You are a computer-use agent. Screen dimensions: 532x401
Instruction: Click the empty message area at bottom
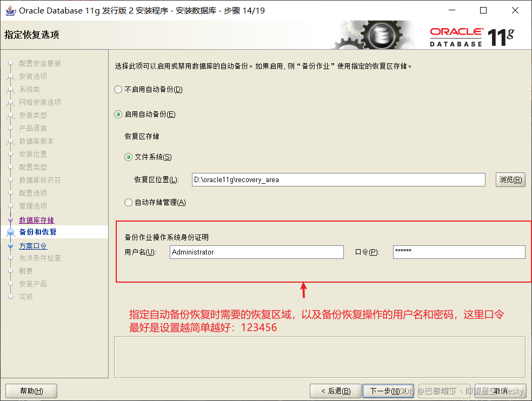(x=320, y=357)
